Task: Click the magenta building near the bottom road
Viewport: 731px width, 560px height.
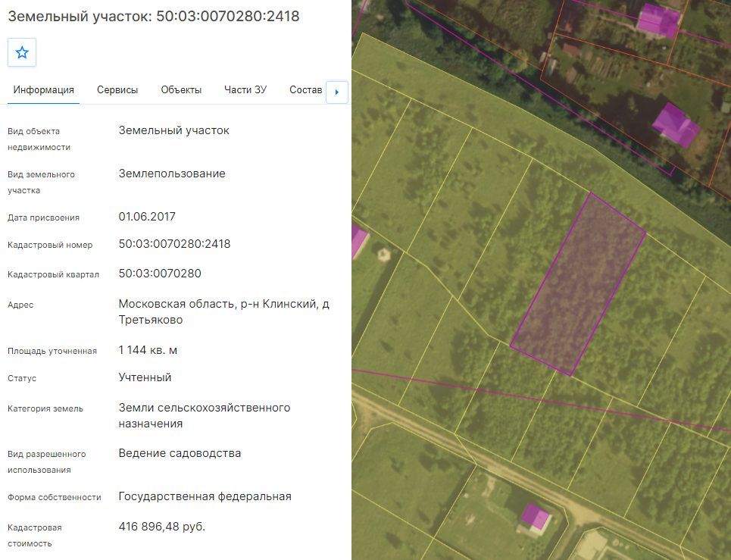Action: pyautogui.click(x=536, y=516)
